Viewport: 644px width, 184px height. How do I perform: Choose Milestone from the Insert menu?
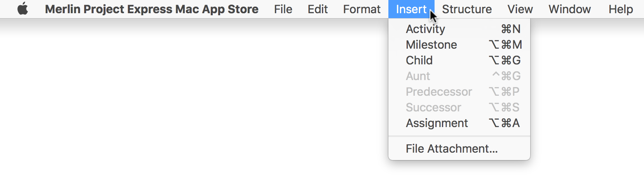[x=459, y=45]
